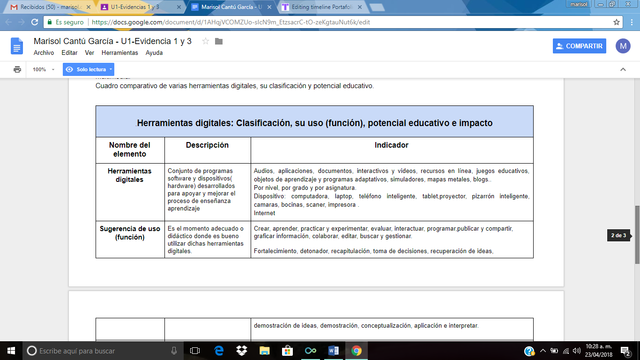The height and width of the screenshot is (360, 640).
Task: Close the Editing timeline tab
Action: [360, 7]
